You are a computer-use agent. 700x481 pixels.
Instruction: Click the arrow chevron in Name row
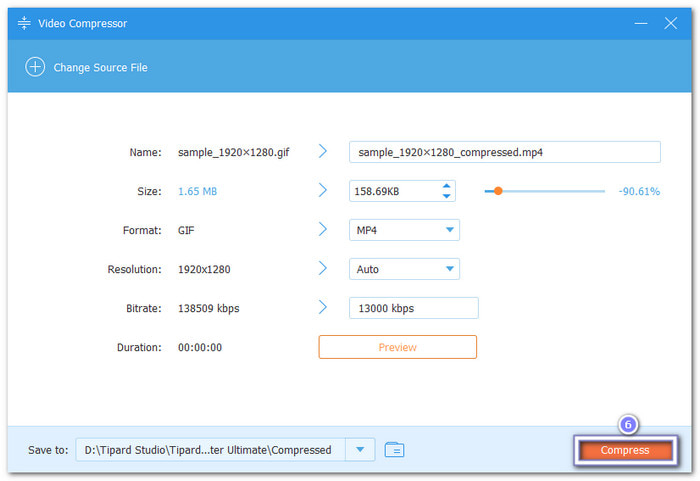(x=323, y=151)
